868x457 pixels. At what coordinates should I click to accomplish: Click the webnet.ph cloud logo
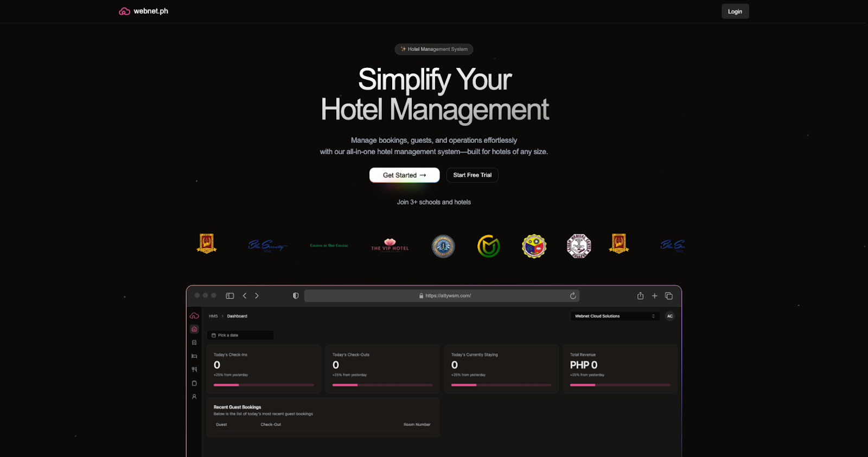point(124,11)
